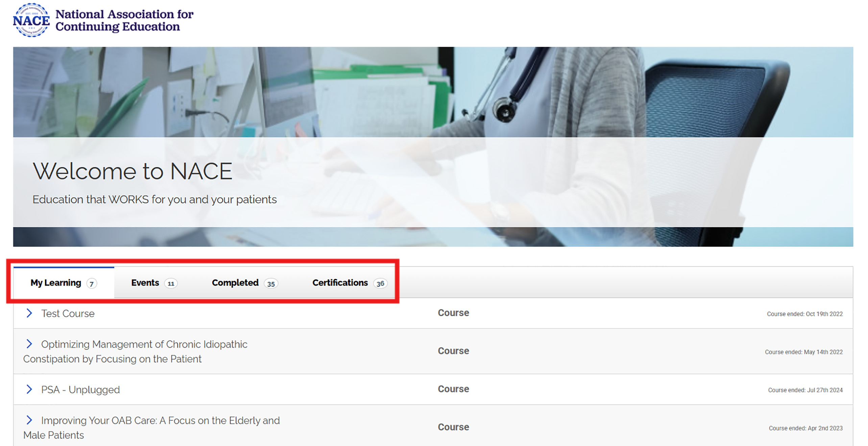
Task: Click the My Learning count badge 7
Action: [x=92, y=284]
